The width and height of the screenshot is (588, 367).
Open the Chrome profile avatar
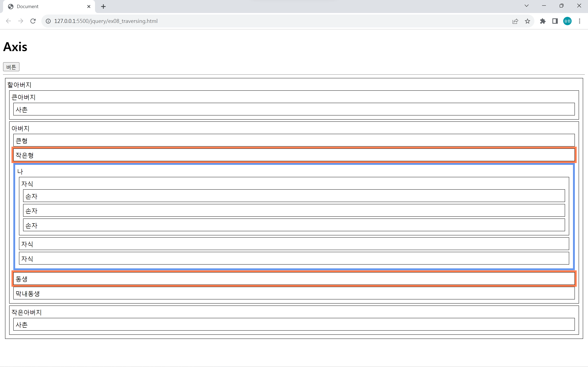567,21
